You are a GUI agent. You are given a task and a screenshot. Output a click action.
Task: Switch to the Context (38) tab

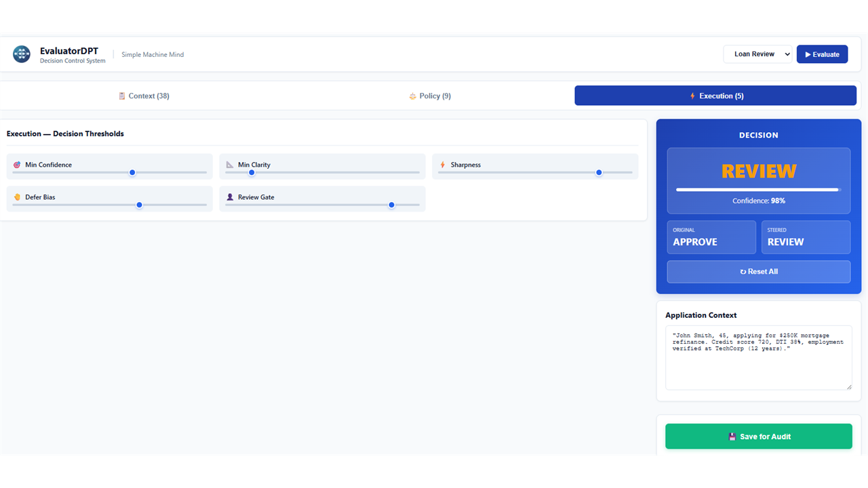coord(144,96)
